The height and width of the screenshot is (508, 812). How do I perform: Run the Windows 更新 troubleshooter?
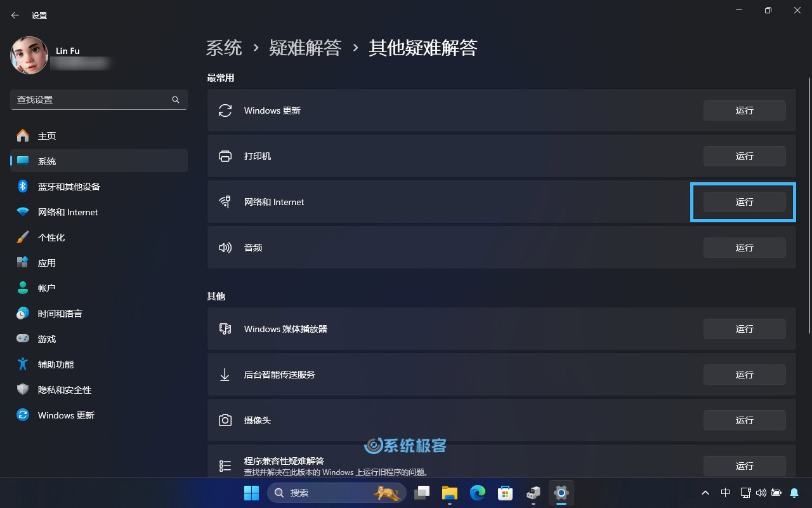click(744, 110)
